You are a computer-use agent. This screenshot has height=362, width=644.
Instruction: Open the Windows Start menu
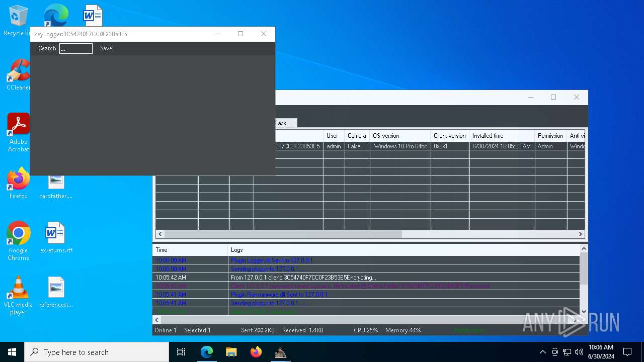(x=12, y=352)
